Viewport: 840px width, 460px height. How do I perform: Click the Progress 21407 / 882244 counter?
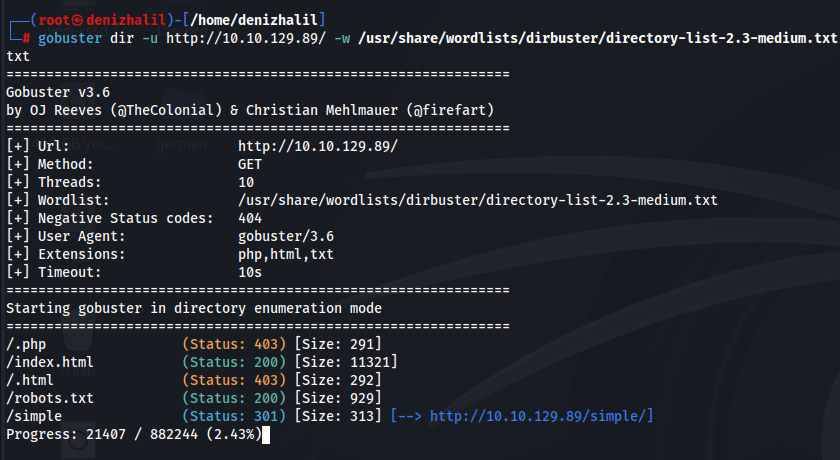[x=134, y=434]
